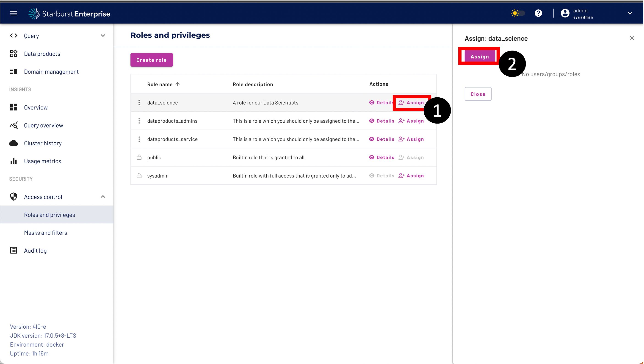Open the admin user account dropdown
Screen dimensions: 644x364
(x=630, y=13)
